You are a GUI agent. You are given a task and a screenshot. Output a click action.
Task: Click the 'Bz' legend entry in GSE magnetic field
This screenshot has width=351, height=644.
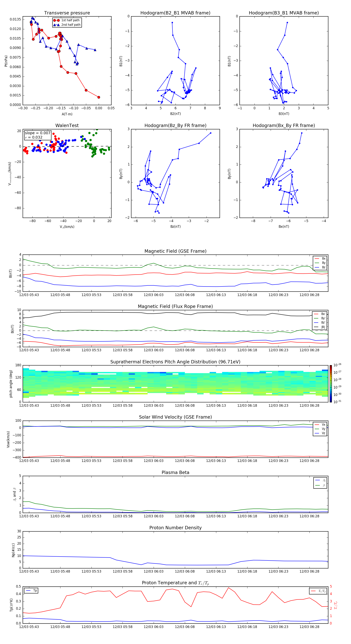click(320, 267)
